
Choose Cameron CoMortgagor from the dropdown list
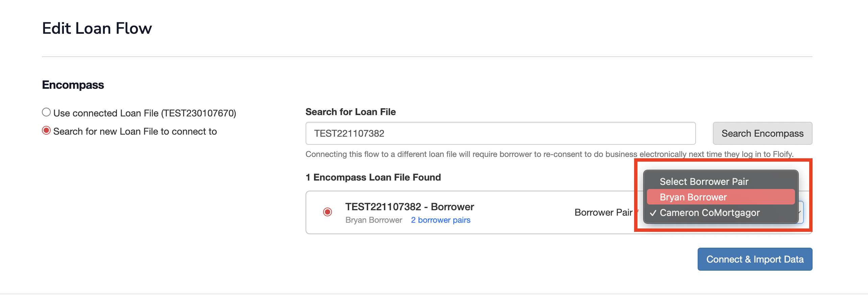click(709, 213)
